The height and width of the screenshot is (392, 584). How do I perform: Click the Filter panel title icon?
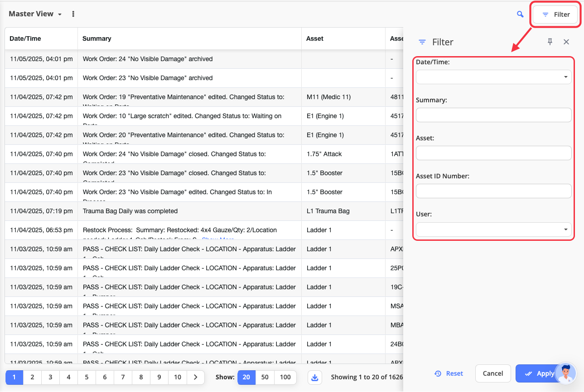[422, 42]
